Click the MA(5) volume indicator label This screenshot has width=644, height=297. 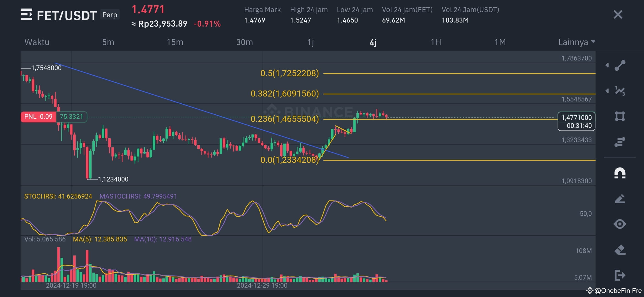click(100, 239)
